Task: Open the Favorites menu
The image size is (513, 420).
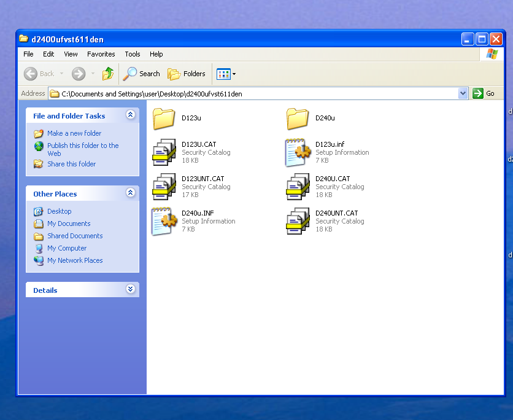Action: coord(101,54)
